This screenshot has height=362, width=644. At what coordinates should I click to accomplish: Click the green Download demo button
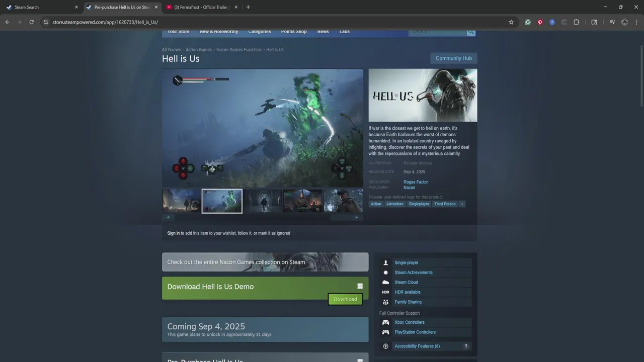click(x=345, y=299)
